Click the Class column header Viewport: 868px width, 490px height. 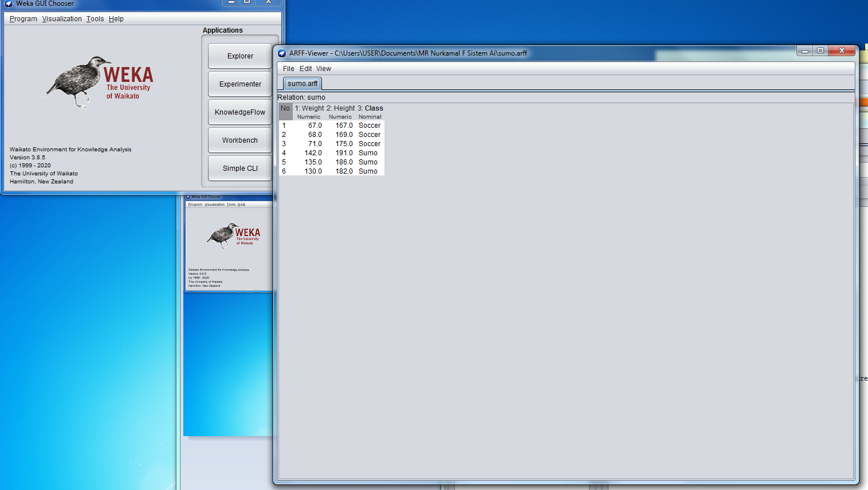tap(370, 112)
